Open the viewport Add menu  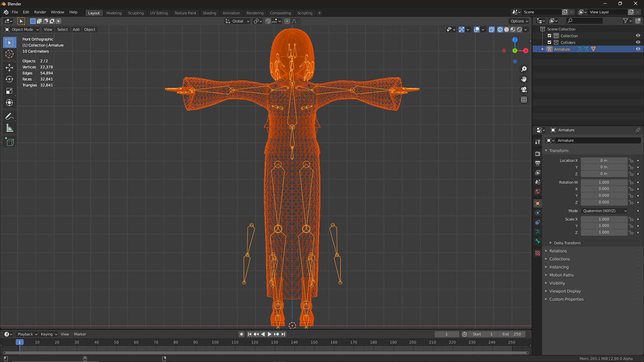pos(76,30)
